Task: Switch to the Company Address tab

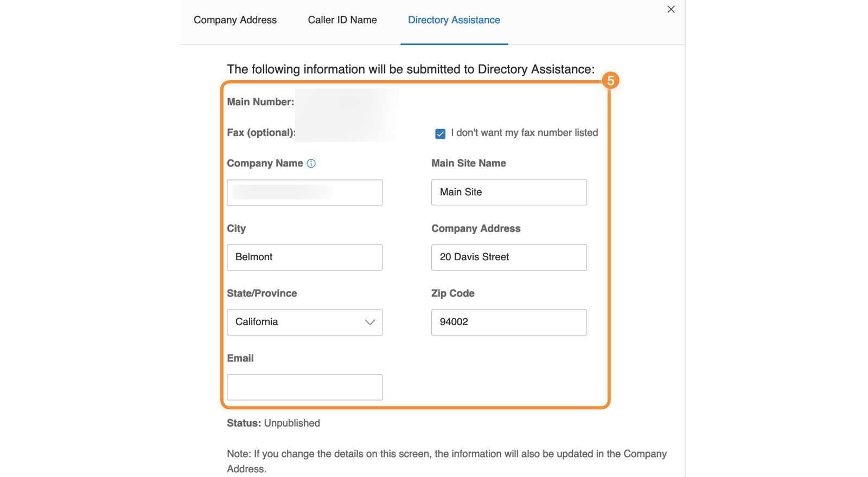Action: click(x=235, y=20)
